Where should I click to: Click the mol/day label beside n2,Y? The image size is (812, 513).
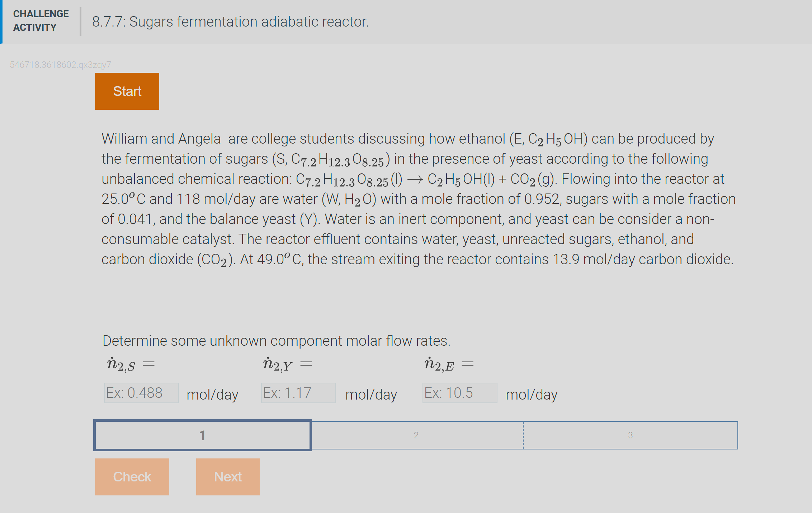pyautogui.click(x=371, y=395)
